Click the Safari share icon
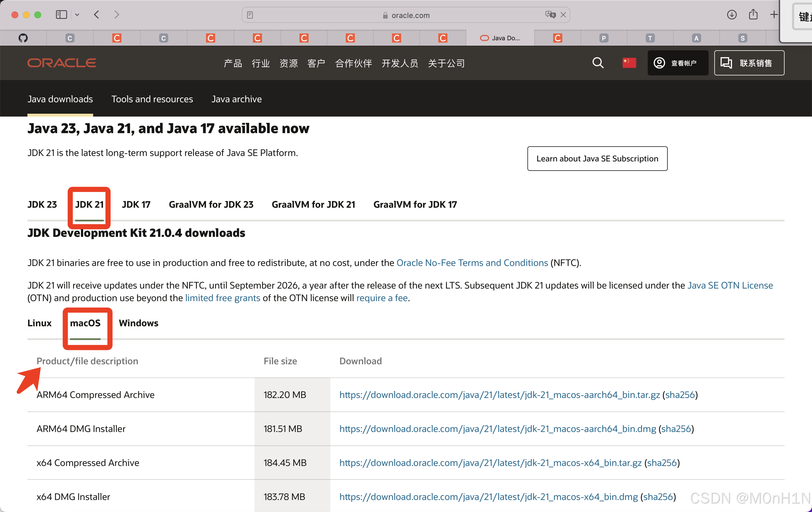812x512 pixels. click(x=754, y=15)
